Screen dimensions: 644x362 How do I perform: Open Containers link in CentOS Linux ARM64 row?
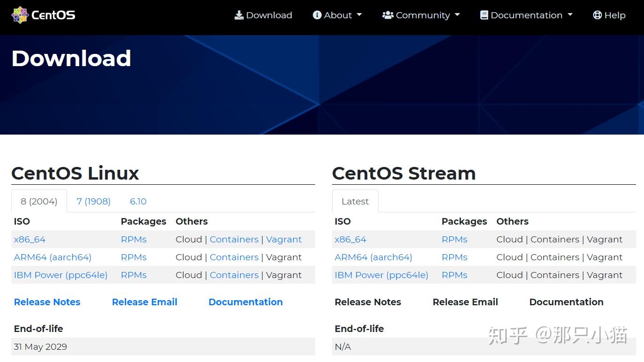coord(234,257)
